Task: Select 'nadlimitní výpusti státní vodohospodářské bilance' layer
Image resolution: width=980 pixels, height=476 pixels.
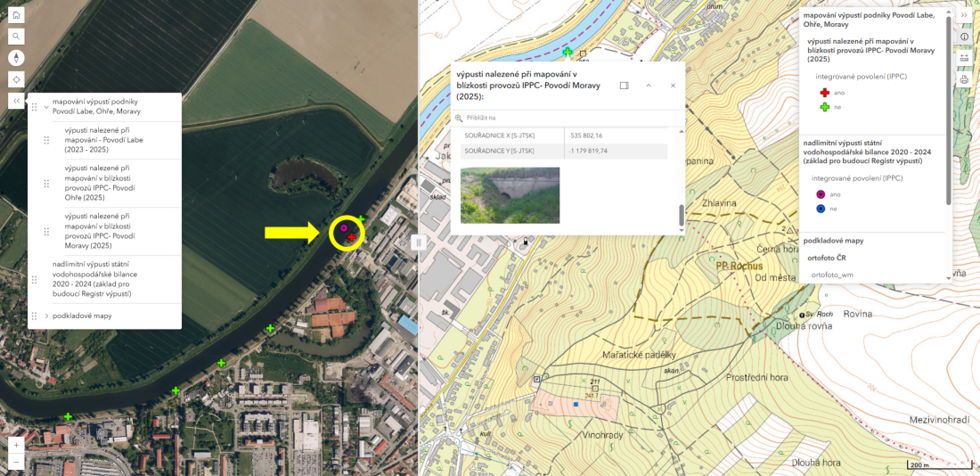Action: click(x=92, y=279)
